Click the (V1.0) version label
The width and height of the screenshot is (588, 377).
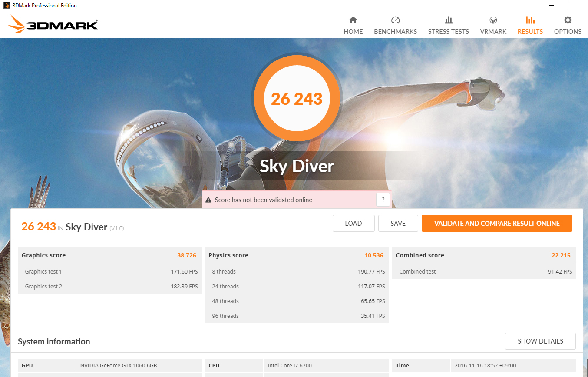point(116,228)
